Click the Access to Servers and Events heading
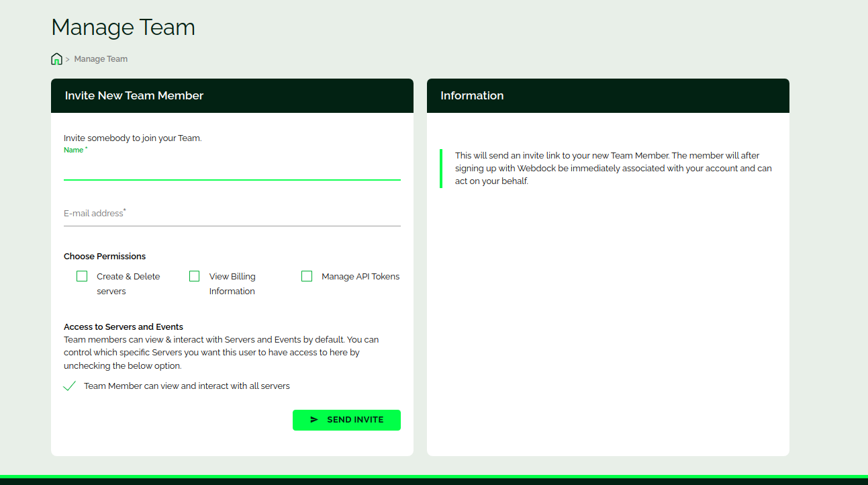This screenshot has width=868, height=485. 124,327
